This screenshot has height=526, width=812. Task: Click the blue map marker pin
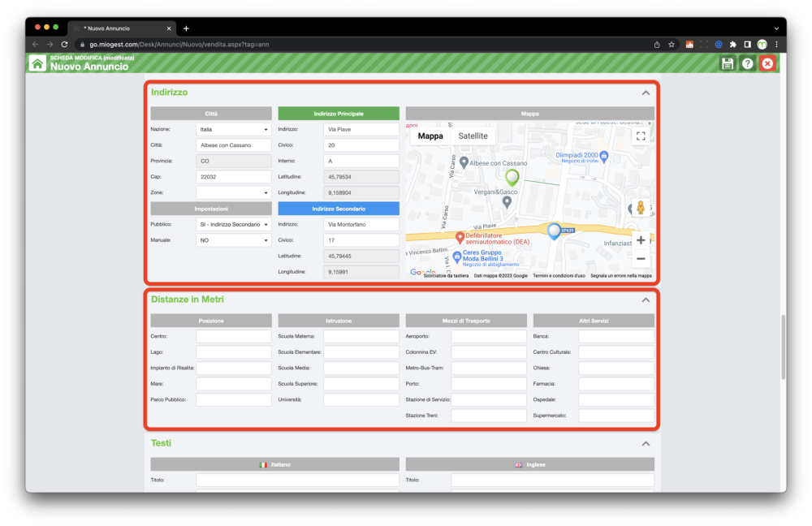[554, 231]
